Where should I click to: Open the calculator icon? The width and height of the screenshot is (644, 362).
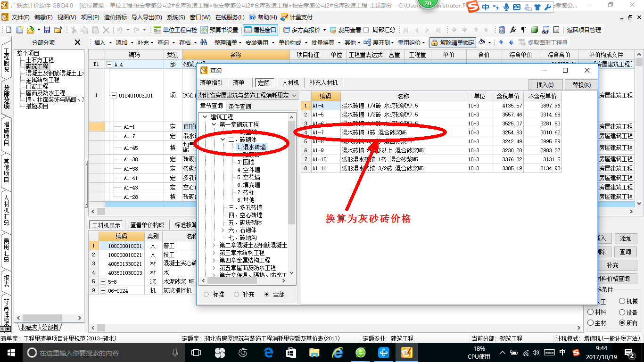(503, 30)
